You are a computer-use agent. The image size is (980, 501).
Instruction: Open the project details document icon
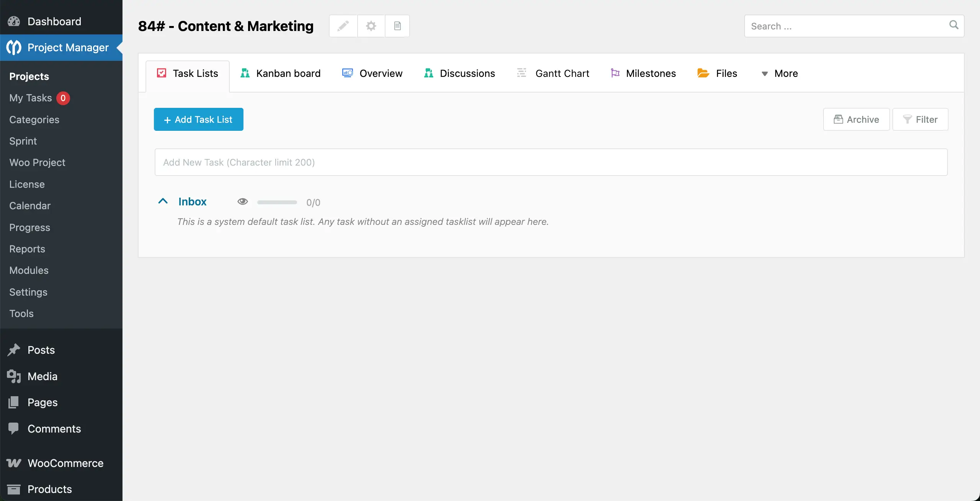point(397,26)
